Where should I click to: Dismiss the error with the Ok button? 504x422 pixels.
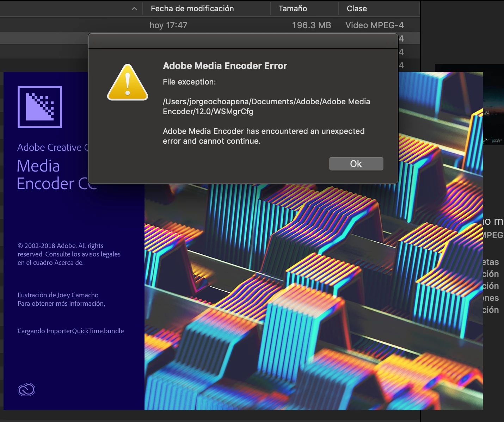click(x=356, y=164)
